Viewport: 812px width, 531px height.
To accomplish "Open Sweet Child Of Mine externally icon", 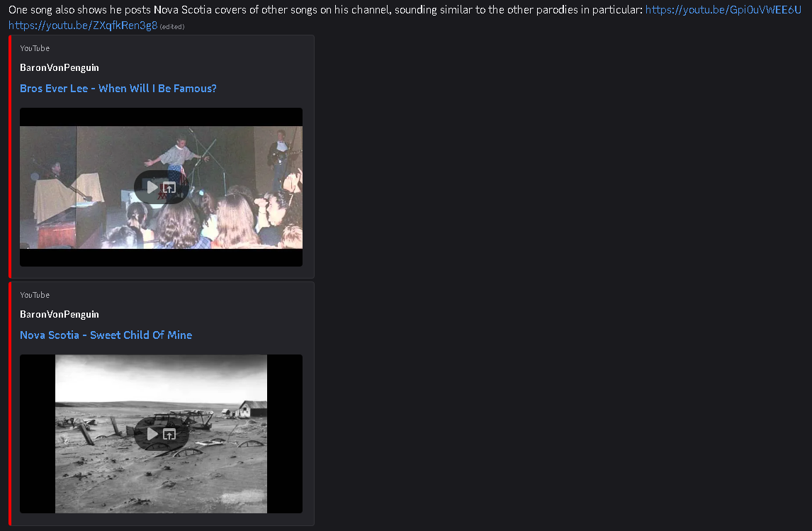I will coord(169,434).
